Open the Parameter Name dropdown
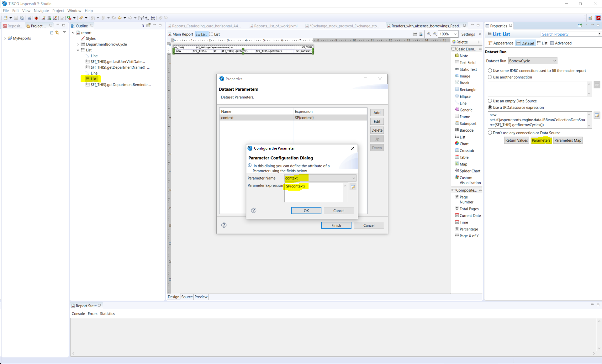This screenshot has height=364, width=602. (354, 178)
